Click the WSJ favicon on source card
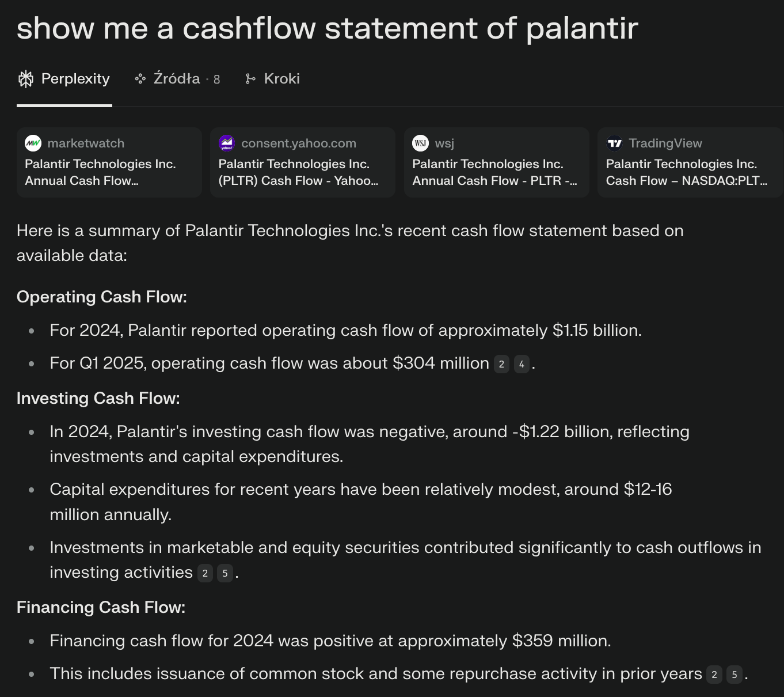Screen dimensions: 784x697 421,143
